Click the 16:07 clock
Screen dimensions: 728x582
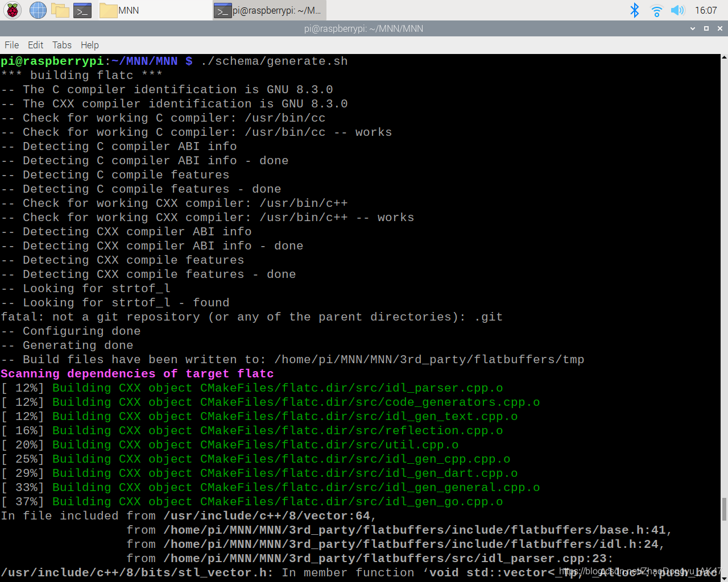click(706, 10)
